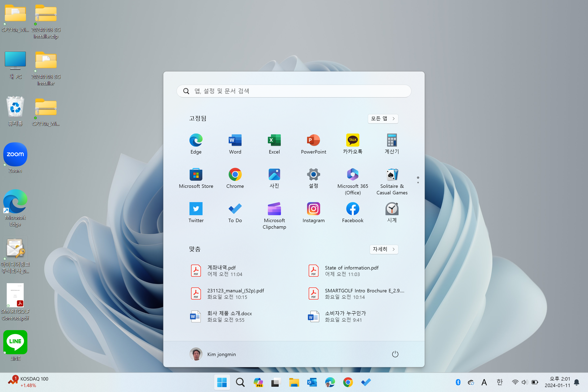Launch Word from pinned apps
The image size is (588, 392).
235,144
